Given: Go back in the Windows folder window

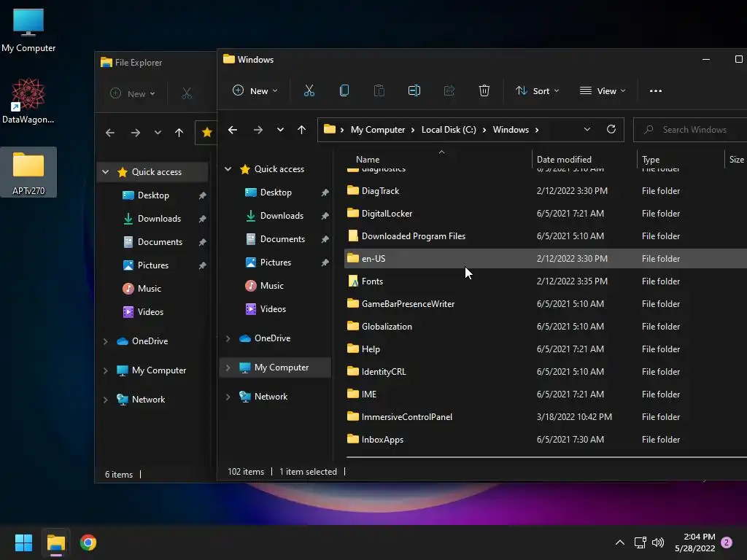Looking at the screenshot, I should tap(233, 130).
